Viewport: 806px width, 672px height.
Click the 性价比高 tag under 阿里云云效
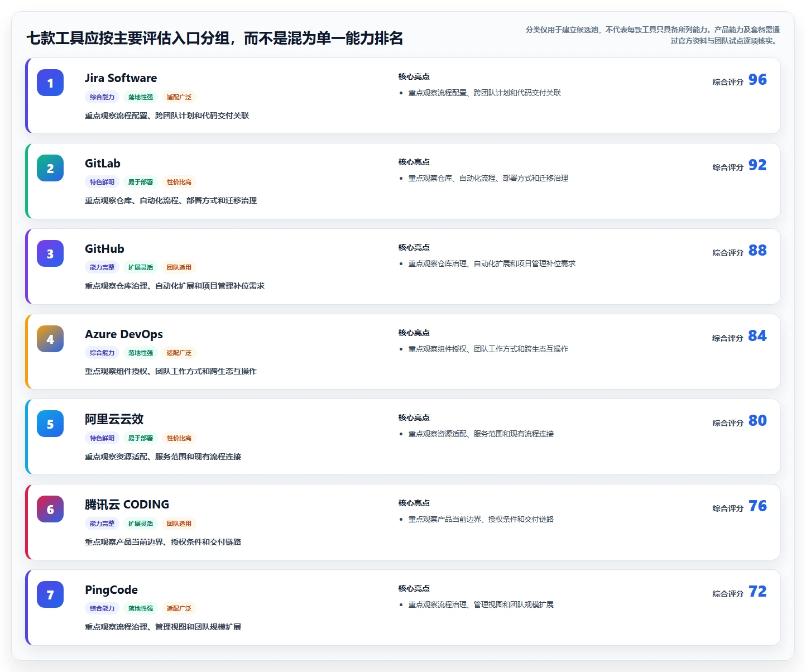[x=179, y=438]
